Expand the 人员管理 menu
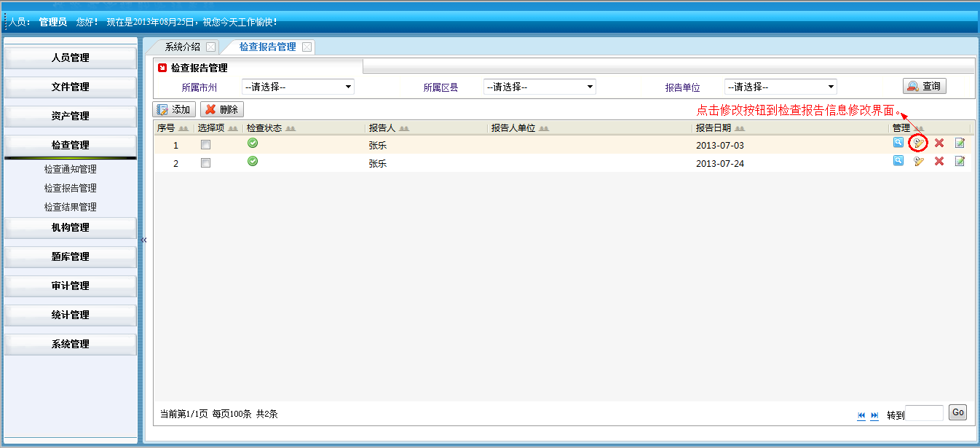 (71, 58)
